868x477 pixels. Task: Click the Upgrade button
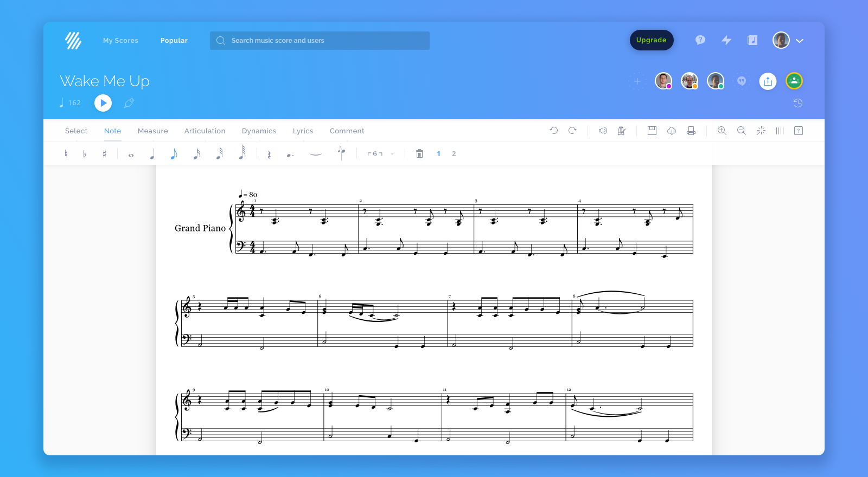click(652, 40)
